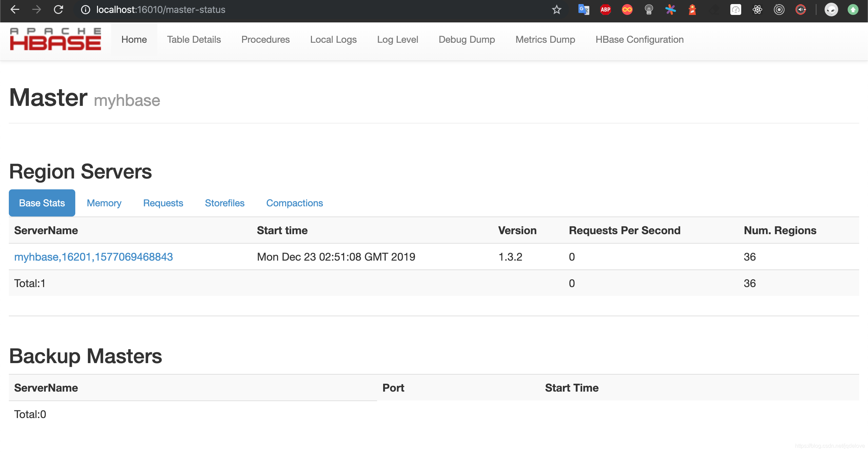The width and height of the screenshot is (868, 452).
Task: Switch to the Memory tab
Action: click(104, 203)
